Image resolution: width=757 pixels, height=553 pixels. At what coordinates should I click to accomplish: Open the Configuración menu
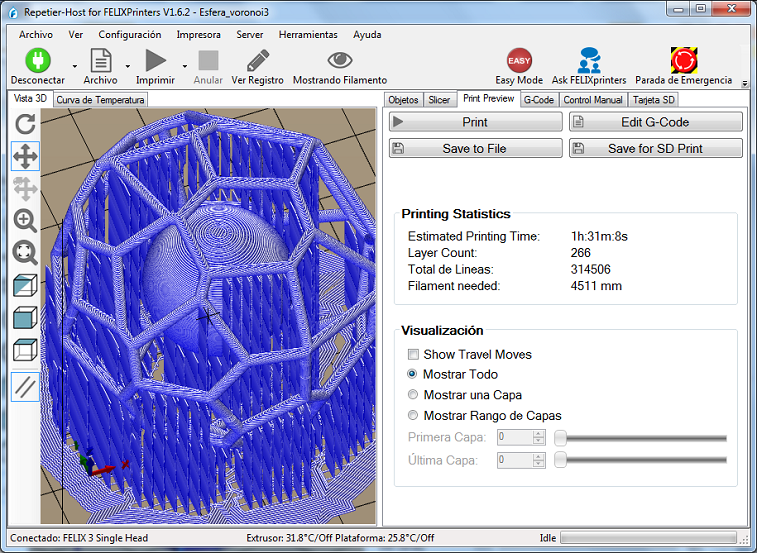[x=130, y=35]
